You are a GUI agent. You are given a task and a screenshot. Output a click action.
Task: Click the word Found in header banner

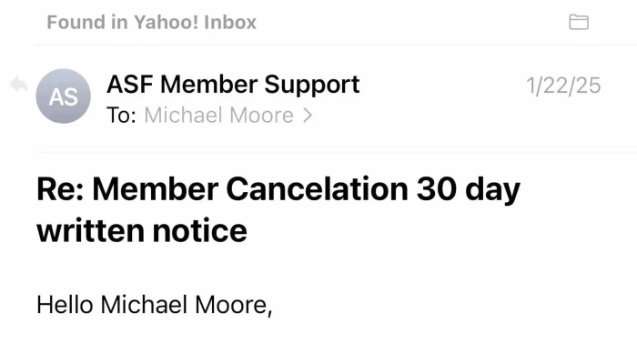click(76, 22)
